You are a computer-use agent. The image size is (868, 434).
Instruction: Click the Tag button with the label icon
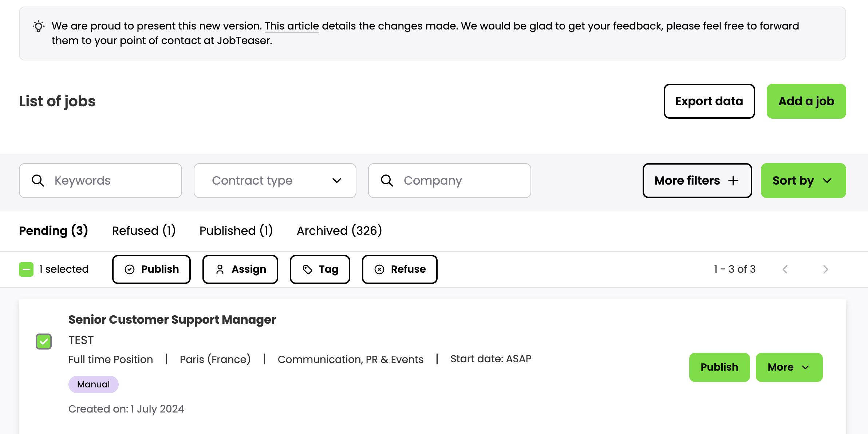[x=320, y=269]
